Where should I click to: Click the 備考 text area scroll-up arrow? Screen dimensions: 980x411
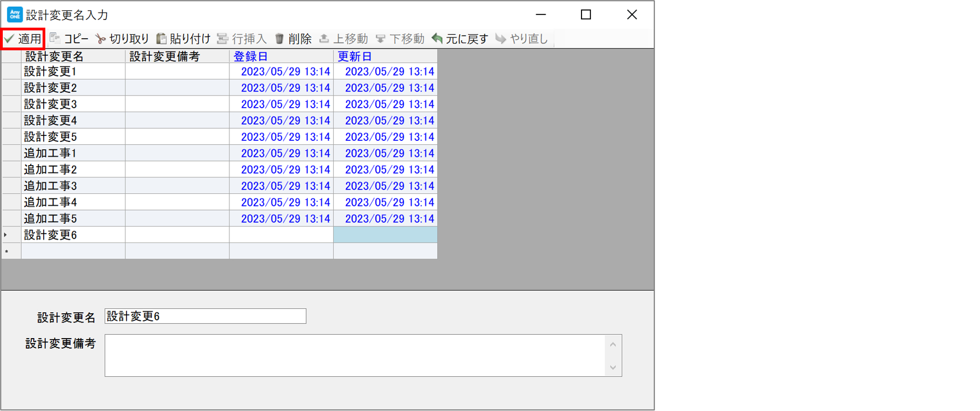613,344
